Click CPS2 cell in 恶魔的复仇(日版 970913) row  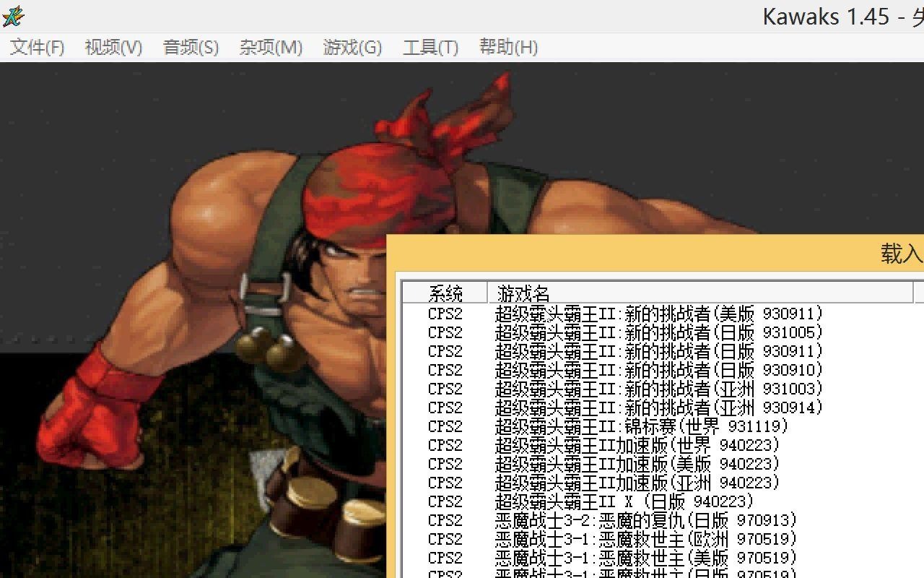445,520
